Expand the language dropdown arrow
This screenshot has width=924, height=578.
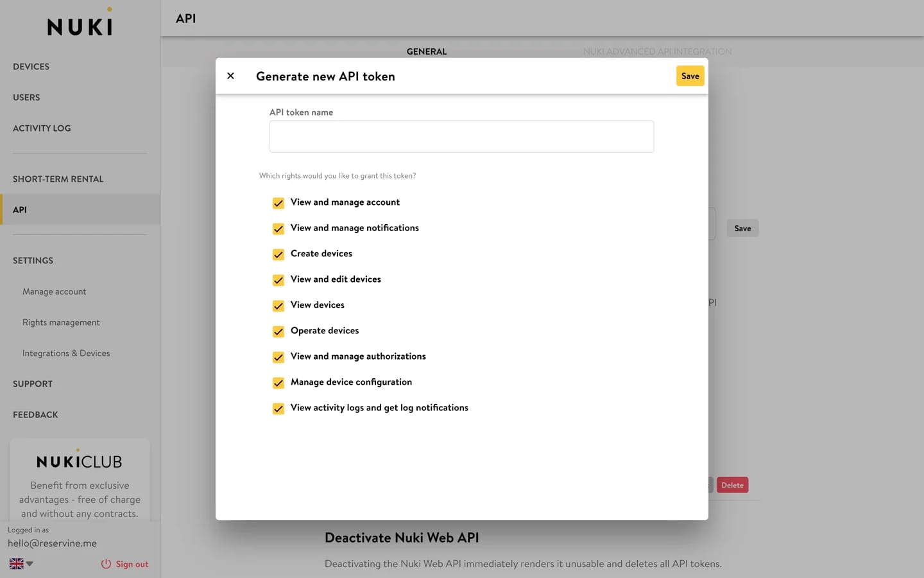(x=30, y=564)
